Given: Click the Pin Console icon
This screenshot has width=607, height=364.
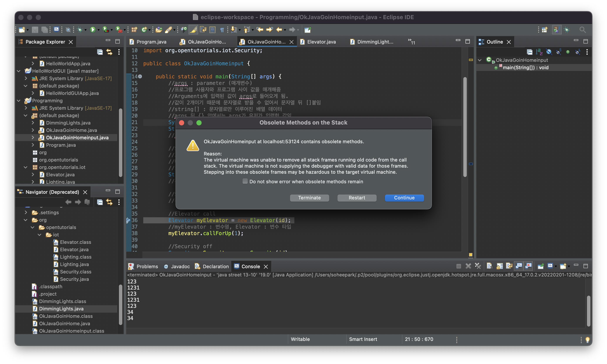Looking at the screenshot, I should pyautogui.click(x=541, y=266).
